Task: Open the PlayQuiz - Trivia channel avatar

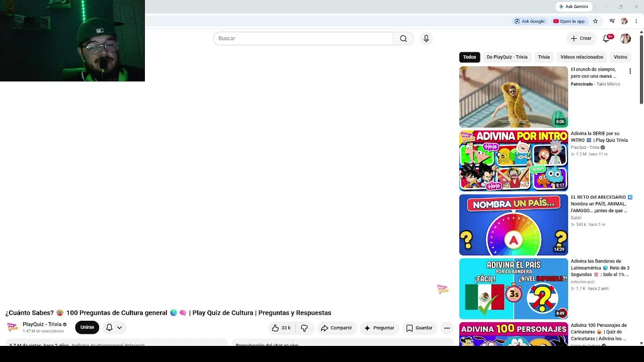Action: click(x=13, y=327)
